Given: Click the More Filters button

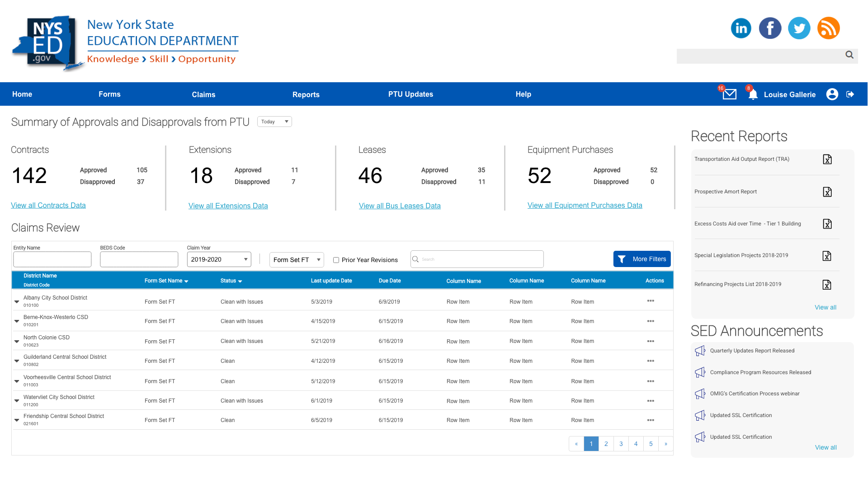Looking at the screenshot, I should click(x=642, y=259).
